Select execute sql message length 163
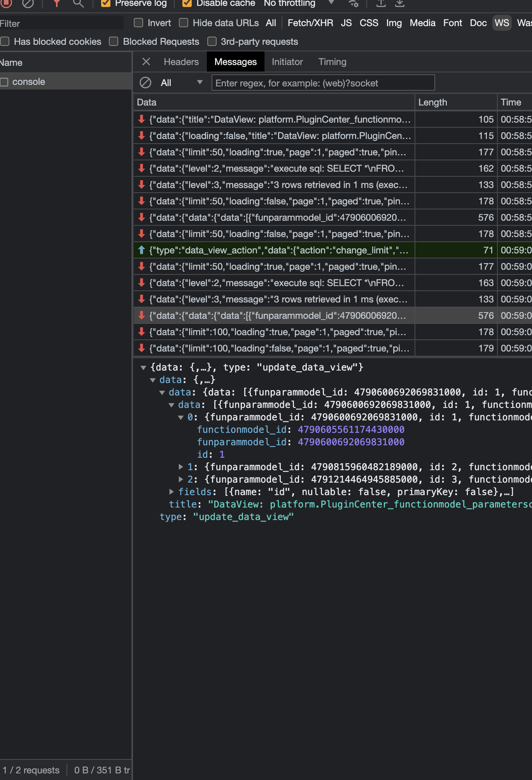The image size is (532, 780). [333, 283]
